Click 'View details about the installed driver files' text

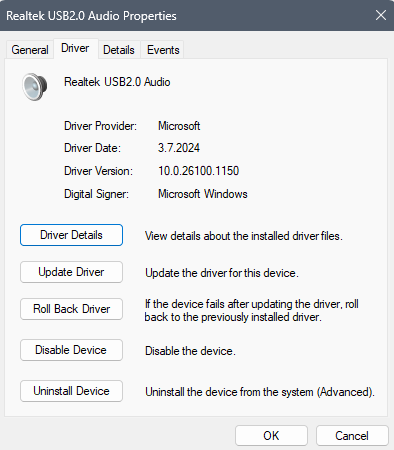(x=244, y=236)
